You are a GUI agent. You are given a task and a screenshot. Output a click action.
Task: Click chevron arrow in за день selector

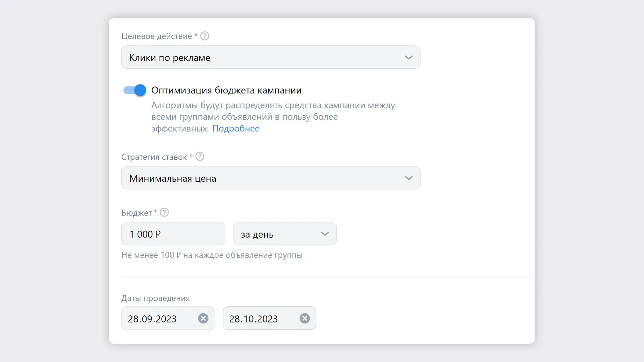click(325, 234)
